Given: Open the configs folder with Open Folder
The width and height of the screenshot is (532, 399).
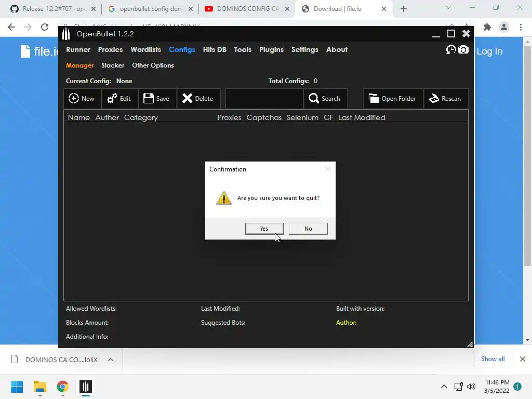Looking at the screenshot, I should click(393, 99).
